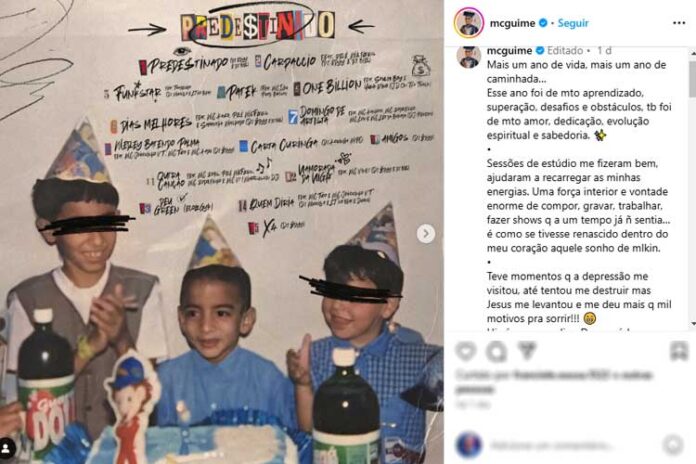Screen dimensions: 696x464
Task: Open comments with the speech bubble icon
Action: [x=496, y=351]
